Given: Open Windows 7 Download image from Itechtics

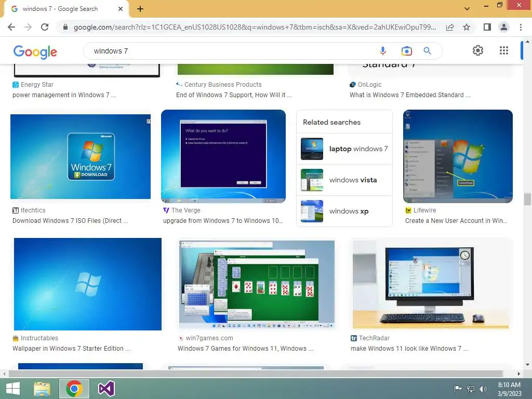Looking at the screenshot, I should [x=81, y=156].
